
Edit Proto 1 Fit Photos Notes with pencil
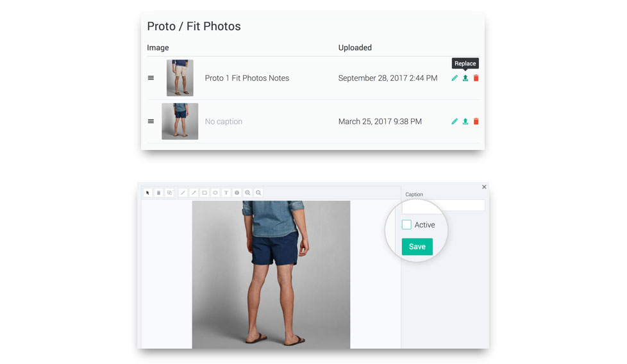point(455,78)
